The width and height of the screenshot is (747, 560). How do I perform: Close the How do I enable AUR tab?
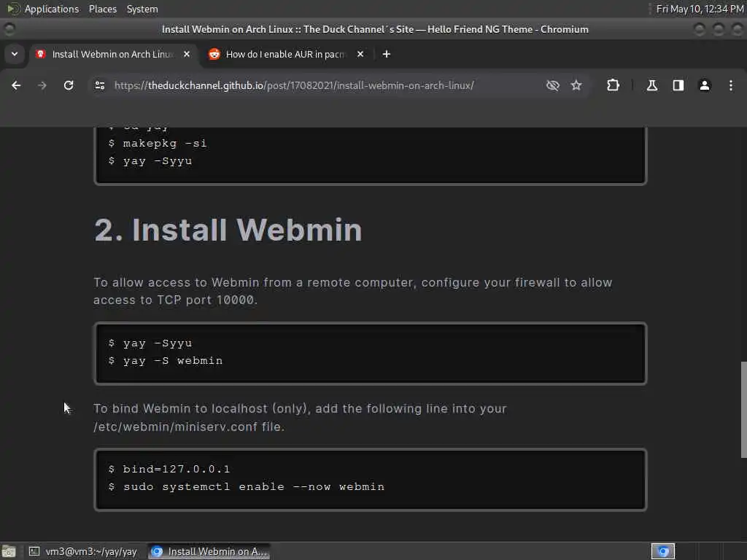[360, 54]
